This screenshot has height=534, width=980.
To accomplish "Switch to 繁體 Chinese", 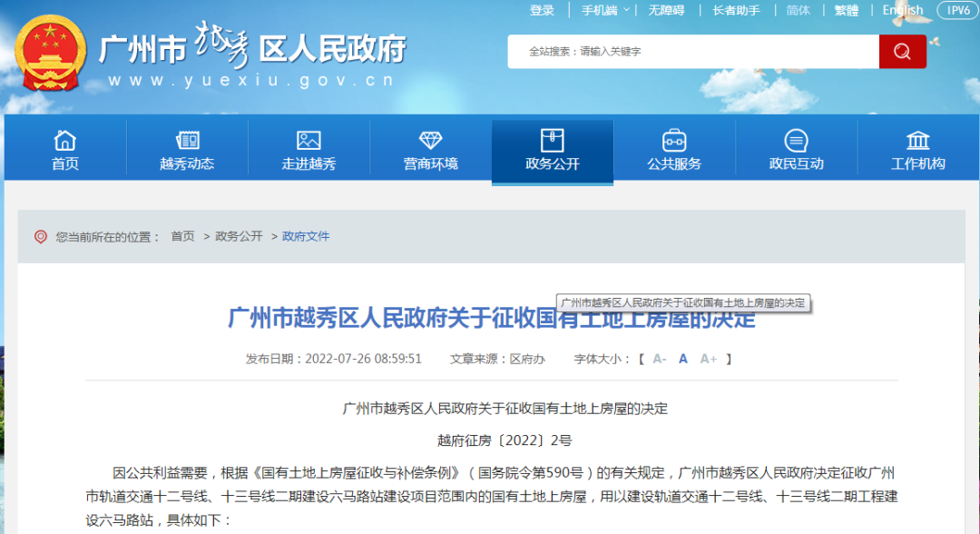I will (846, 11).
